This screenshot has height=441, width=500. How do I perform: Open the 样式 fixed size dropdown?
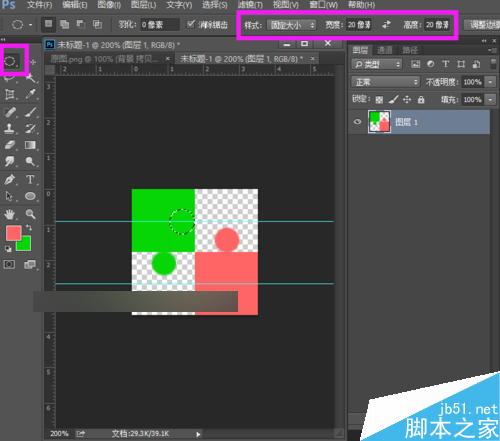click(x=291, y=25)
